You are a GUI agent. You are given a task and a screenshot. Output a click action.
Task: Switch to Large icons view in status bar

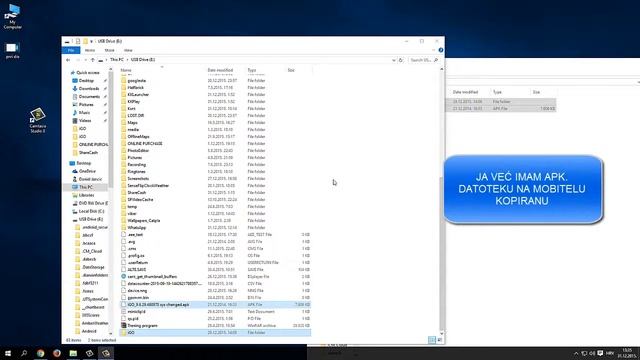pyautogui.click(x=440, y=340)
